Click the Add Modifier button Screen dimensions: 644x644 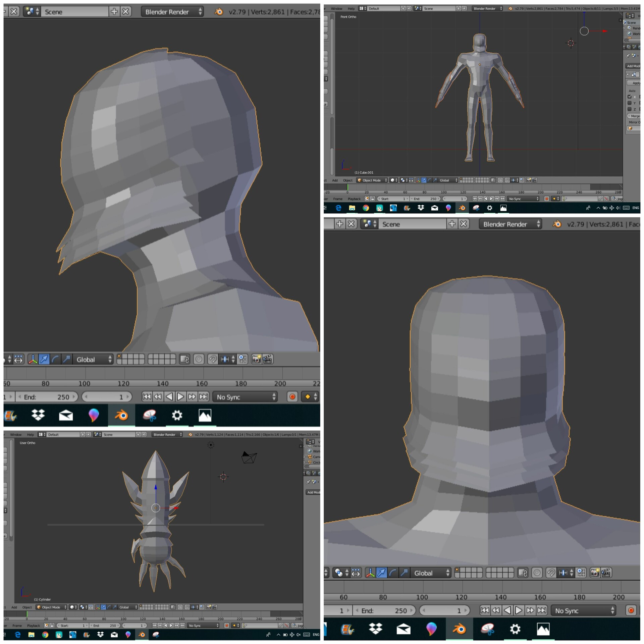click(633, 66)
